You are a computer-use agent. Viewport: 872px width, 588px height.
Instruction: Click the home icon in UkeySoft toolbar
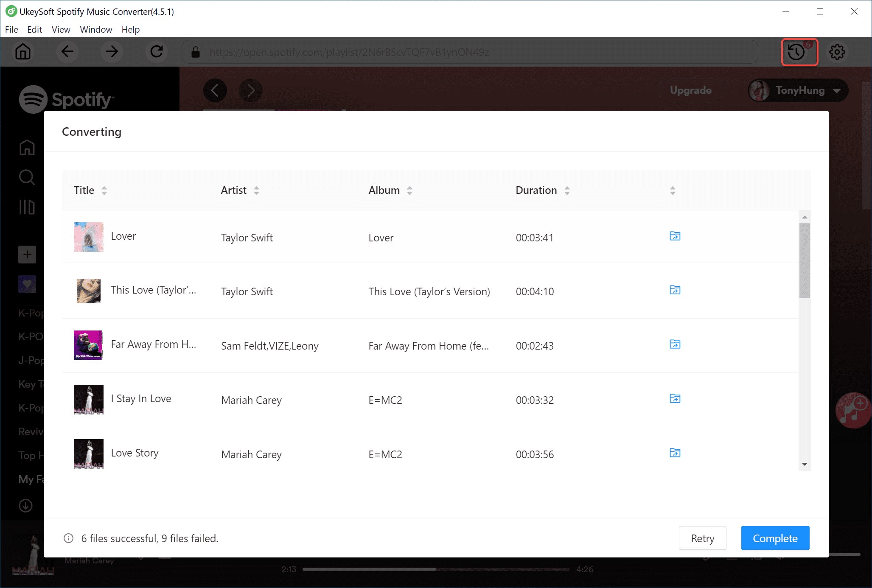tap(22, 52)
